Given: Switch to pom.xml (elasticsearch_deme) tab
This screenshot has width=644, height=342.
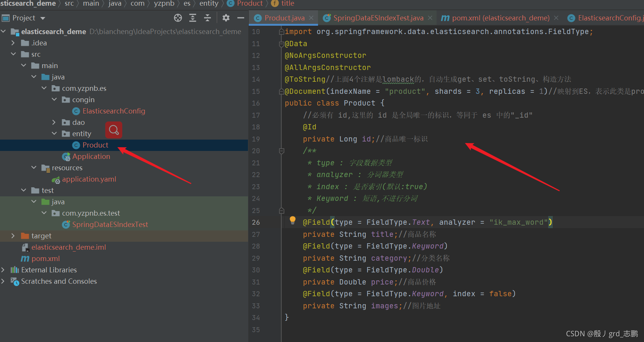Looking at the screenshot, I should point(501,18).
